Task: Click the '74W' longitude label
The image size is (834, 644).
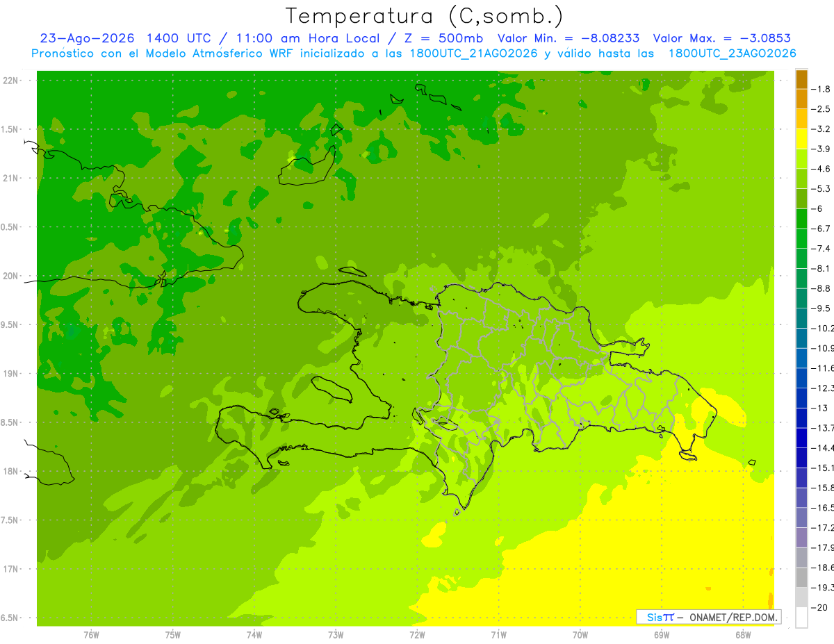Action: click(254, 634)
